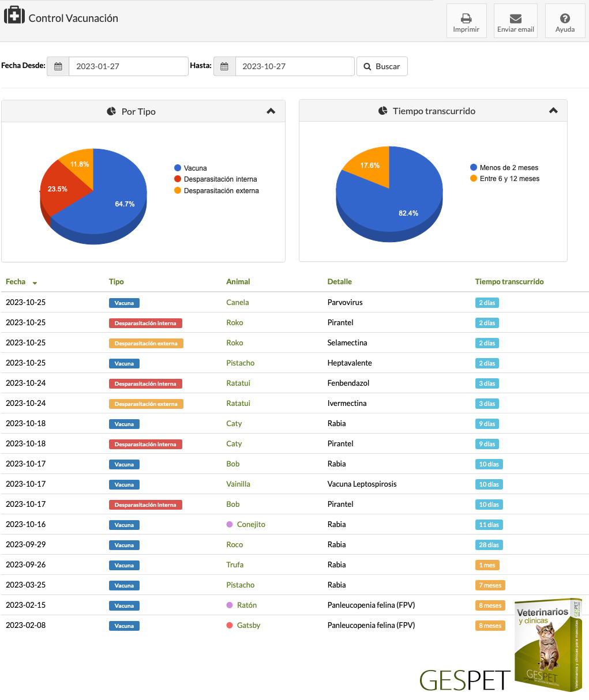The height and width of the screenshot is (700, 589).
Task: Click the pie chart icon in Por Tipo header
Action: click(x=111, y=111)
